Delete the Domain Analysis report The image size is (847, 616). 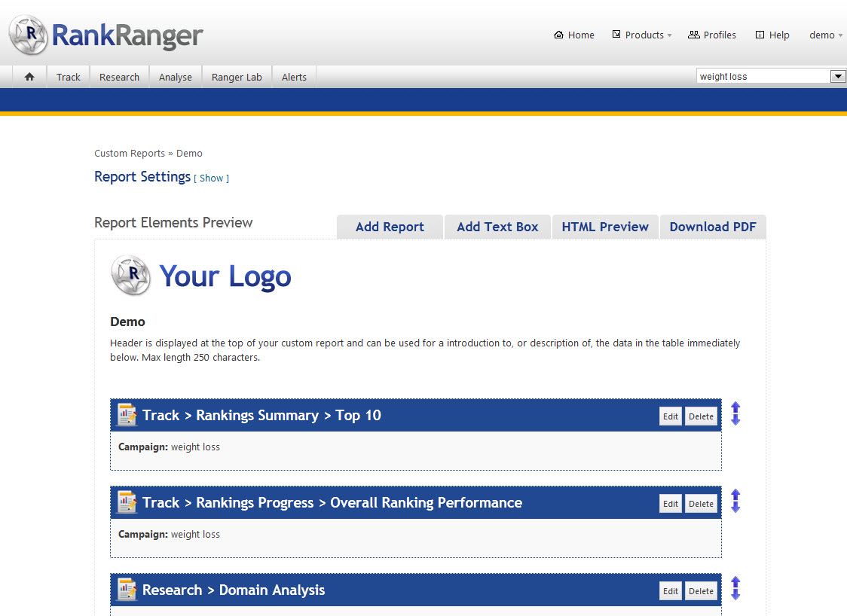tap(701, 591)
